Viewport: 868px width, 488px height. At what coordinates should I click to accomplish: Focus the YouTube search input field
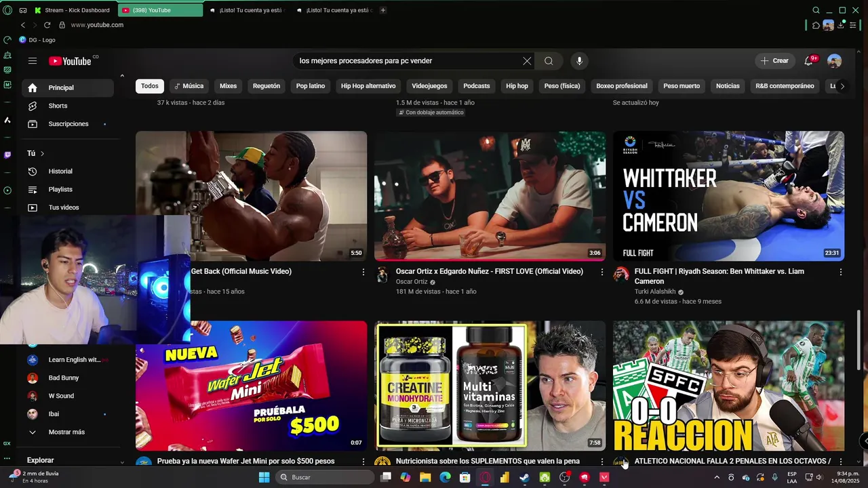(x=408, y=61)
